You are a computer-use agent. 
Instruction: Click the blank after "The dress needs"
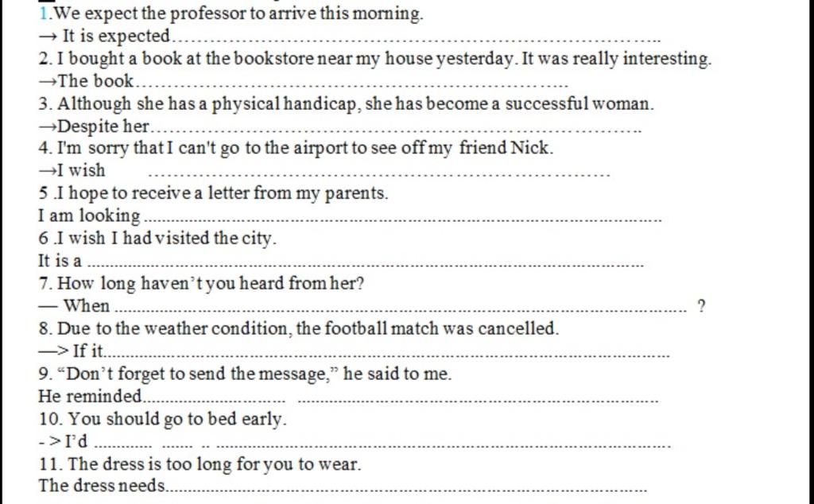pyautogui.click(x=407, y=488)
